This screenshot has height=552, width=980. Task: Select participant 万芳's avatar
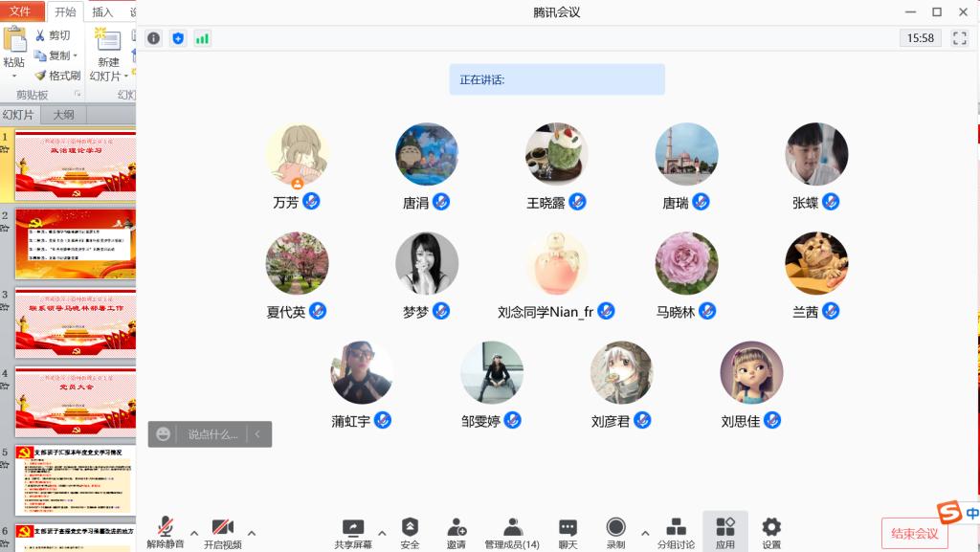click(x=297, y=154)
